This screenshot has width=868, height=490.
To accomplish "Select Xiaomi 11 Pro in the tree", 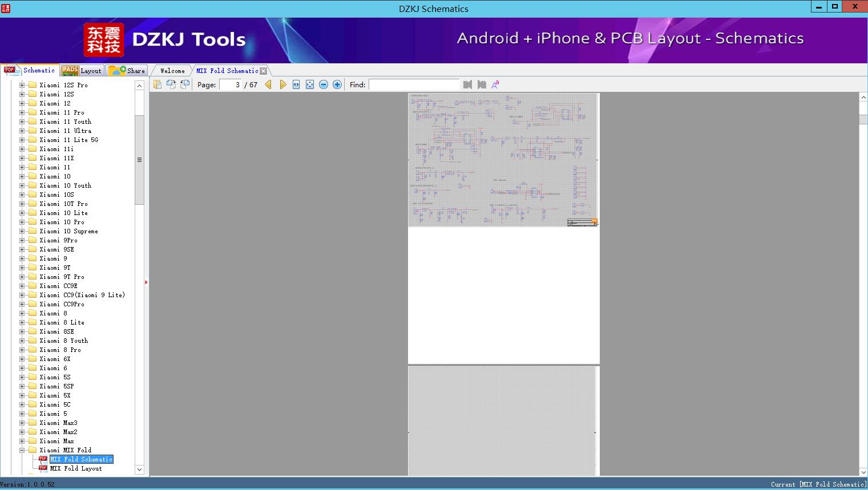I will tap(62, 112).
